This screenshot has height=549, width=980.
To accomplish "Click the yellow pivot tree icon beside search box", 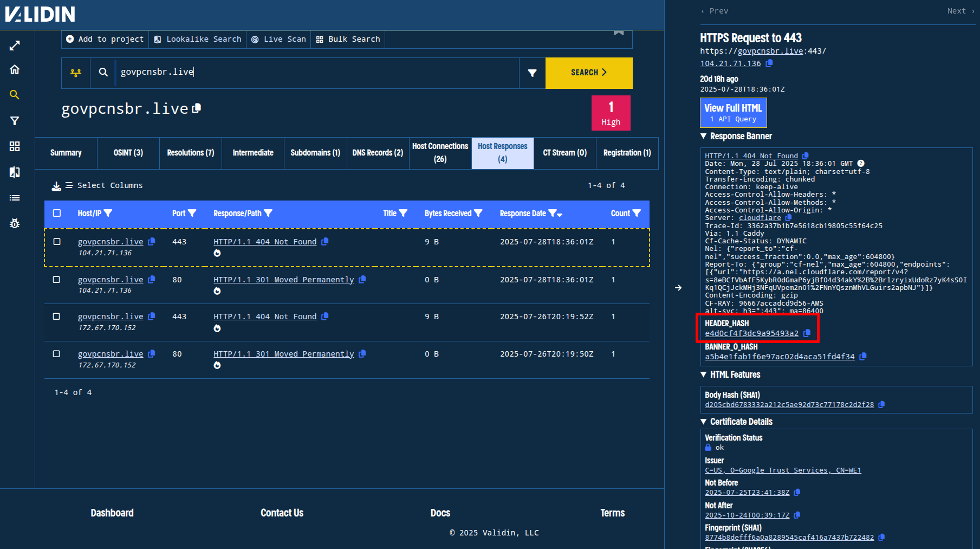I will point(76,73).
